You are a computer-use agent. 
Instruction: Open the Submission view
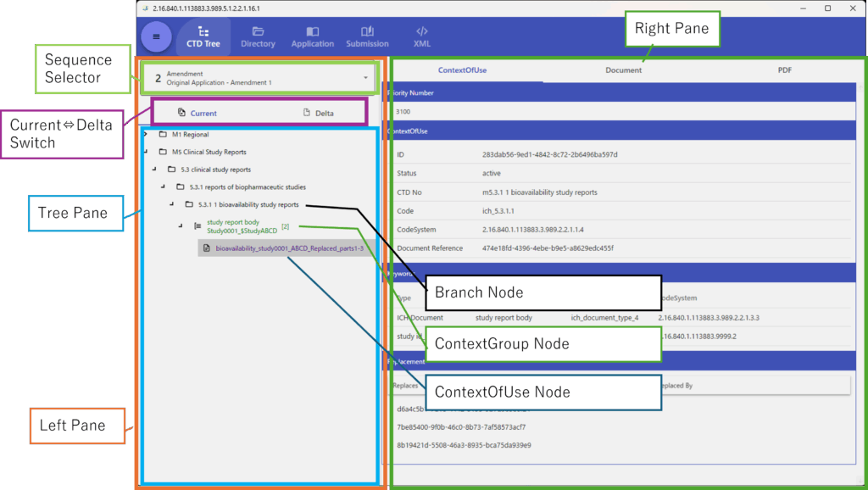point(367,36)
